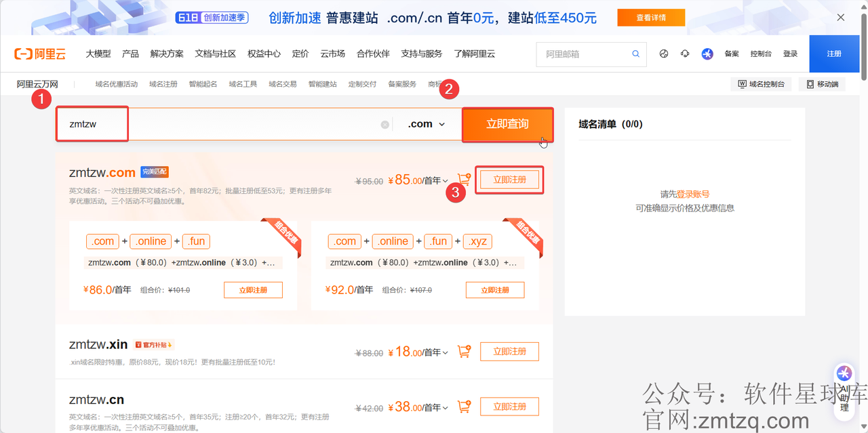The height and width of the screenshot is (433, 868).
Task: Add zmtzw.com to cart
Action: (x=464, y=180)
